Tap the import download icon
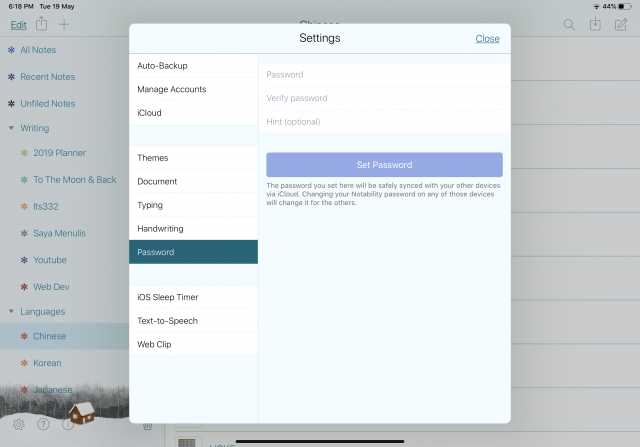Image resolution: width=640 pixels, height=447 pixels. tap(595, 24)
